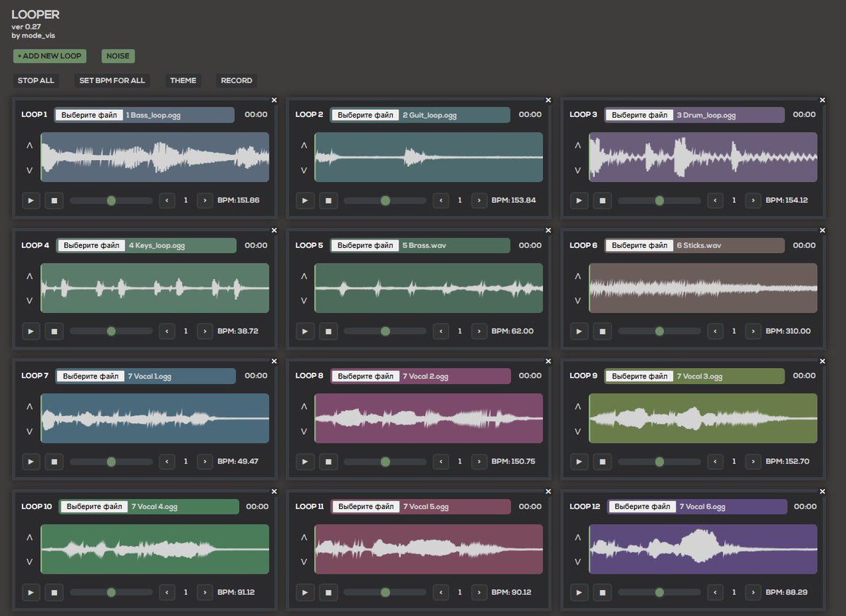The image size is (846, 616).
Task: Remove Loop 1 with its X icon
Action: (x=274, y=100)
